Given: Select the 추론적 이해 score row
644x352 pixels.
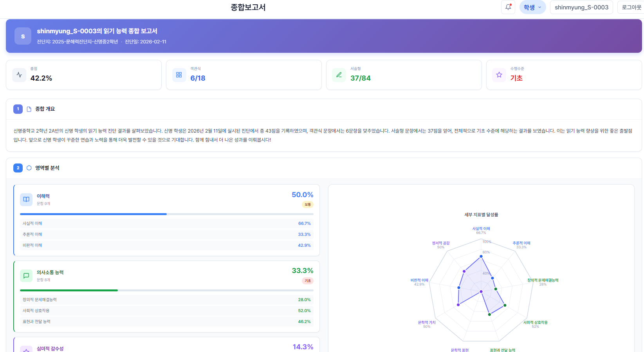Looking at the screenshot, I should click(x=166, y=234).
